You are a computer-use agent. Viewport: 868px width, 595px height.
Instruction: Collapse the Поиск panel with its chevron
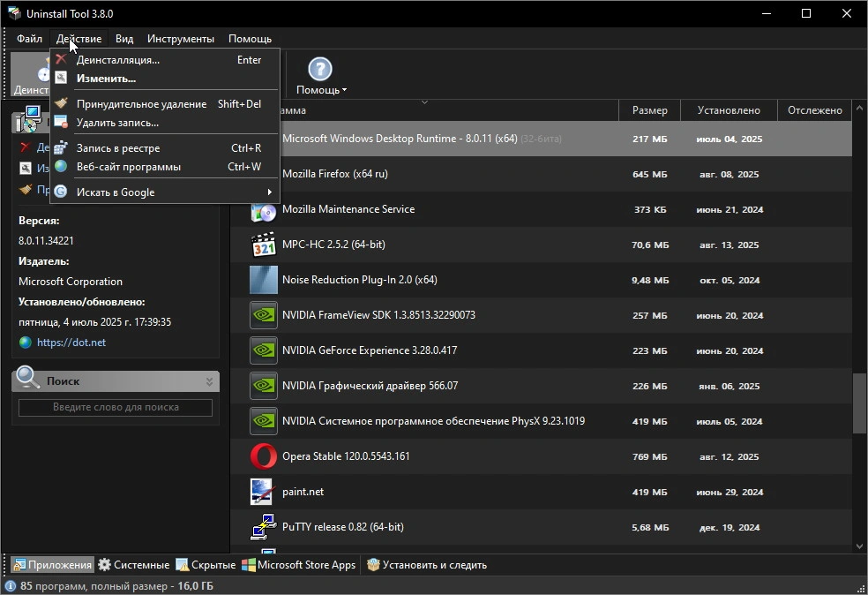click(x=209, y=381)
